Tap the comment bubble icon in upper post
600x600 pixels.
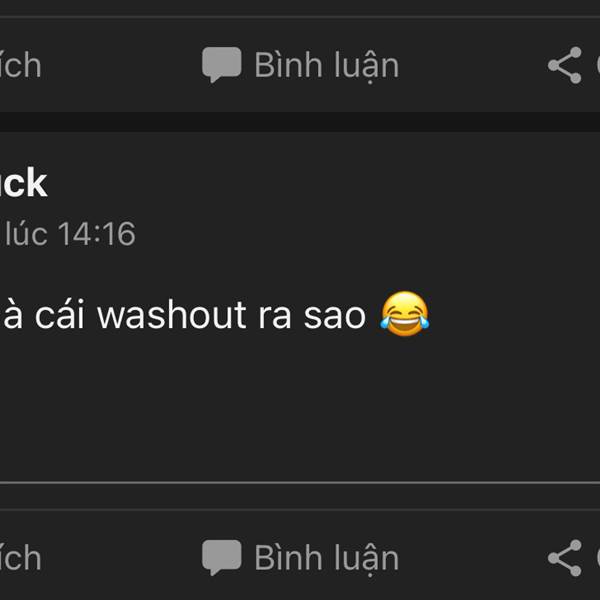(222, 65)
